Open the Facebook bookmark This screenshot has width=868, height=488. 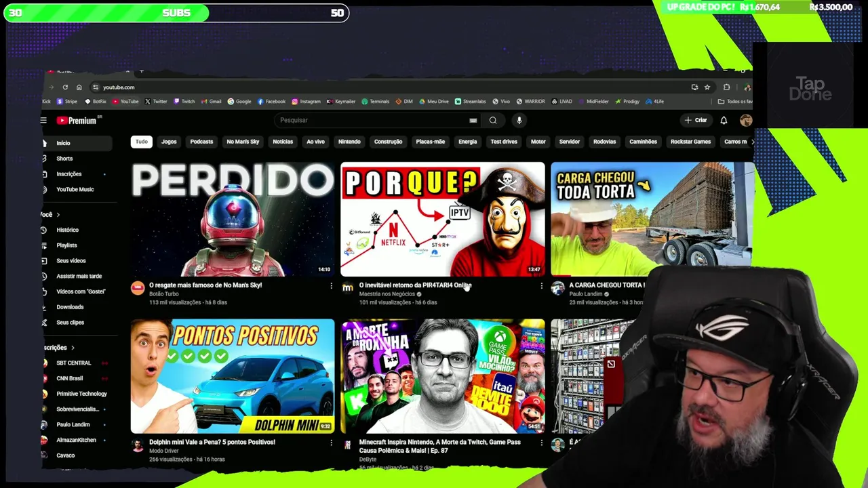[271, 102]
